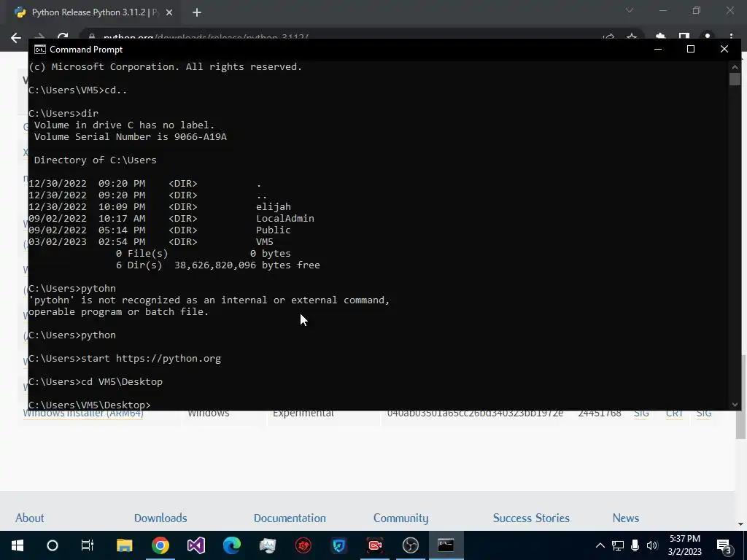Viewport: 747px width, 560px height.
Task: Open Community footer link
Action: [400, 518]
